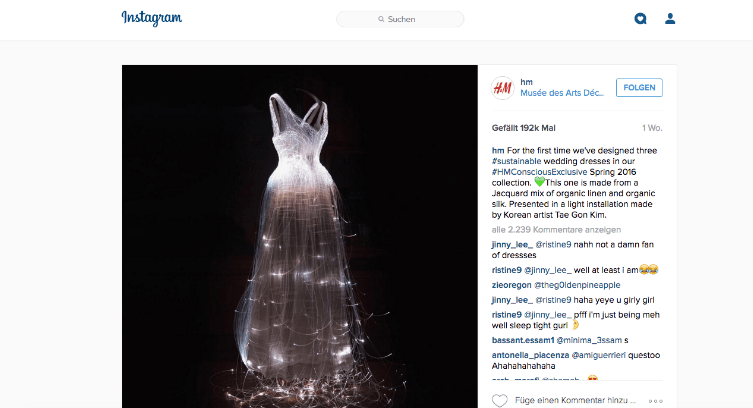The width and height of the screenshot is (753, 408).
Task: Open the Instagram home logo
Action: pyautogui.click(x=152, y=18)
